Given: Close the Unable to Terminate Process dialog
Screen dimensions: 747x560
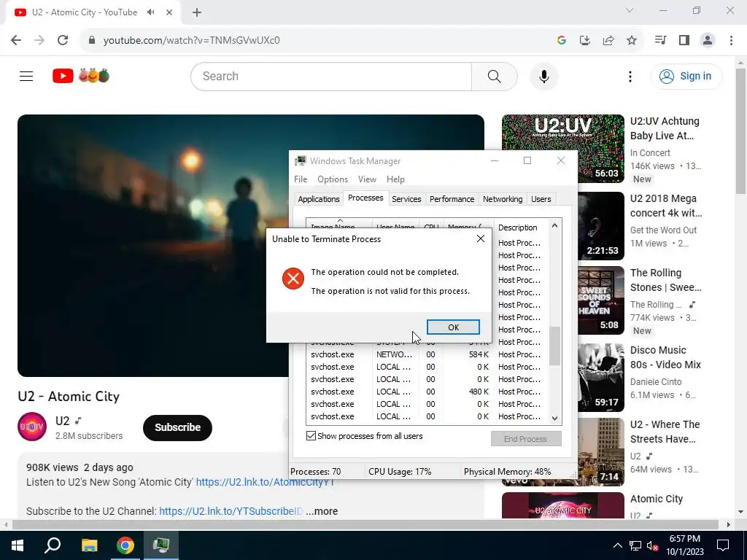Looking at the screenshot, I should click(x=481, y=238).
